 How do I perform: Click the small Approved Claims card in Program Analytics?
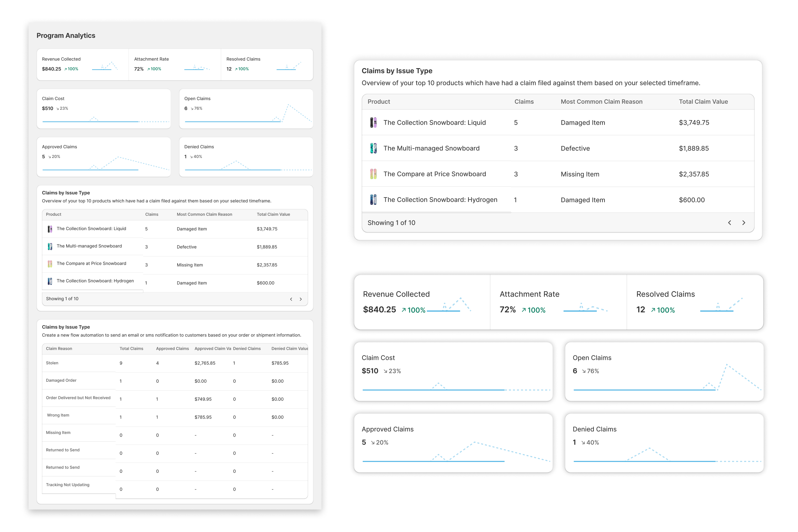pyautogui.click(x=103, y=157)
